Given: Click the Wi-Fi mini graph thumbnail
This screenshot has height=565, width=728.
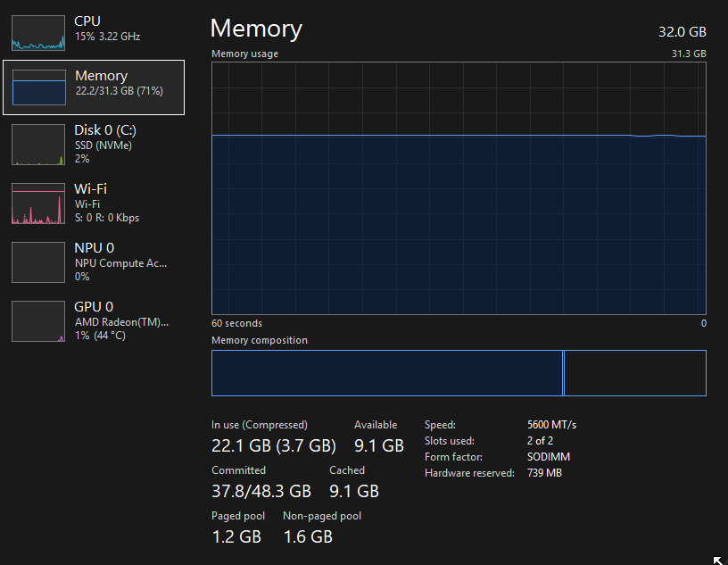Looking at the screenshot, I should point(38,204).
